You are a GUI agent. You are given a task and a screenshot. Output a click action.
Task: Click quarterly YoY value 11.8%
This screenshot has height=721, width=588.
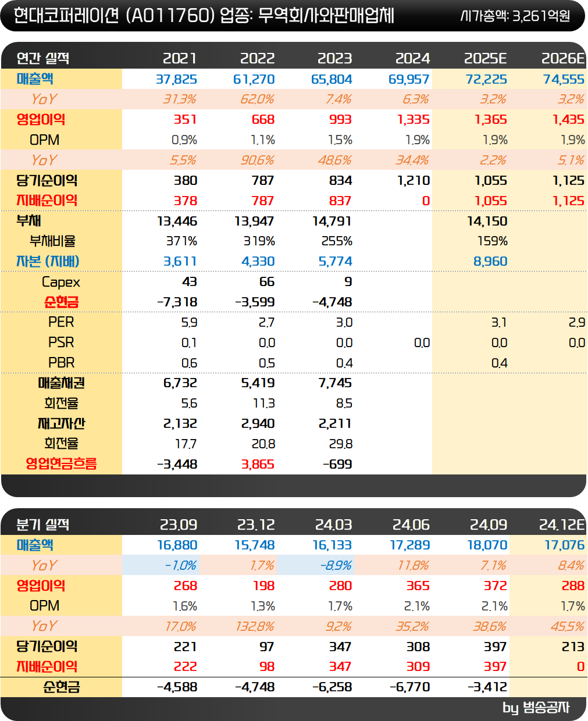pos(412,566)
